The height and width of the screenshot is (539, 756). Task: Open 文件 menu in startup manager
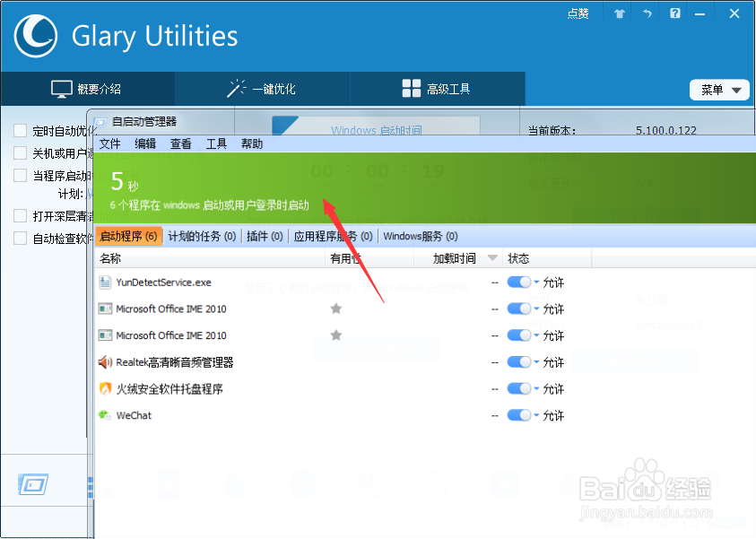[x=110, y=143]
